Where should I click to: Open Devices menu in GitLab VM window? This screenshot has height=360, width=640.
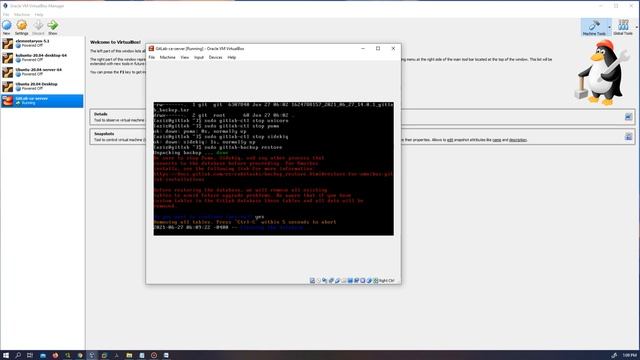(216, 58)
